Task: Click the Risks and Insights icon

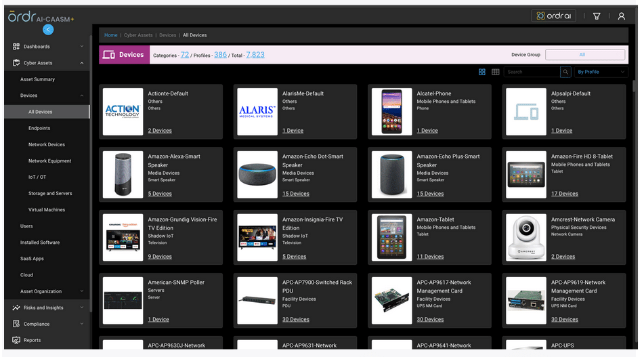Action: point(16,308)
